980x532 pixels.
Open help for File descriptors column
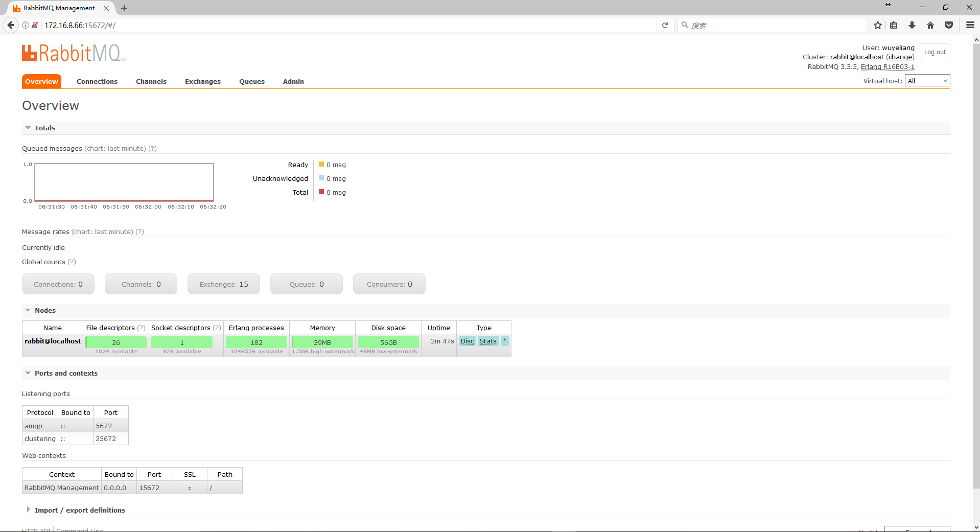(142, 328)
